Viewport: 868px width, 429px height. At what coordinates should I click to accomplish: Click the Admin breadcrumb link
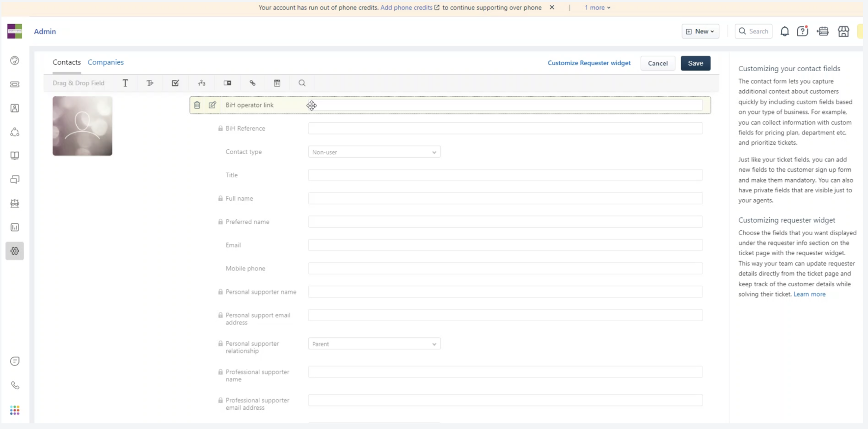click(45, 31)
